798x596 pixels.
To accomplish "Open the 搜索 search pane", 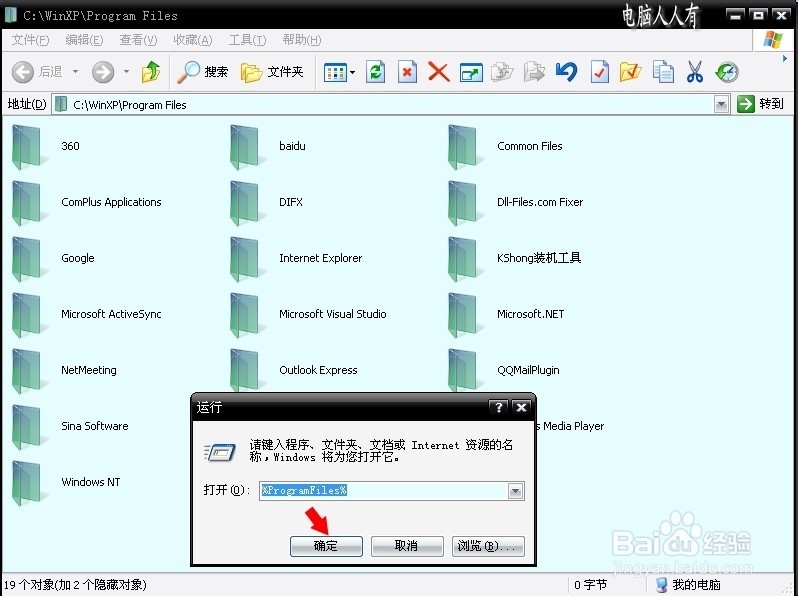I will point(203,72).
